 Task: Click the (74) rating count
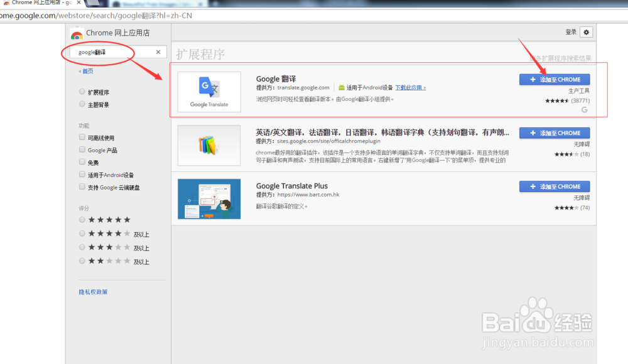point(585,208)
